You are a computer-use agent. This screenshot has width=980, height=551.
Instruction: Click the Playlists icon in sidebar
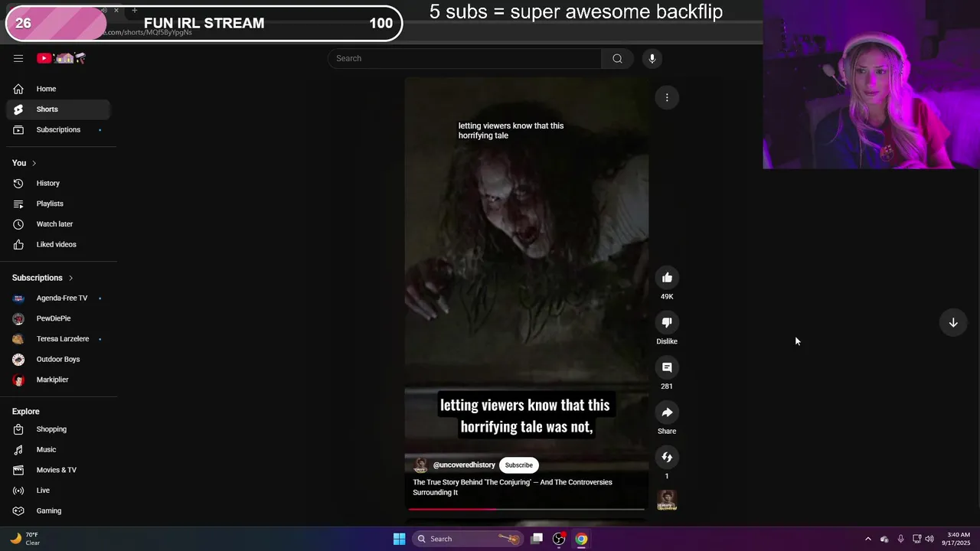click(x=18, y=204)
